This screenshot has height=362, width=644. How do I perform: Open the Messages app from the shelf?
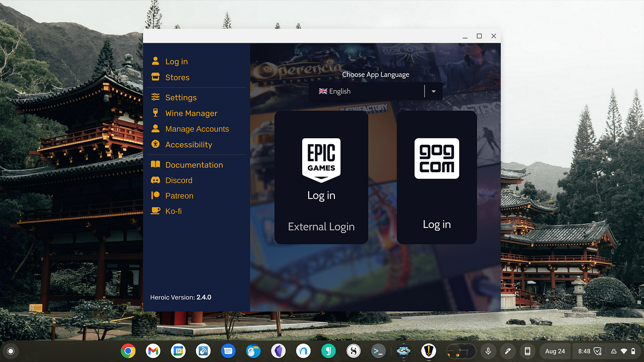coord(228,351)
